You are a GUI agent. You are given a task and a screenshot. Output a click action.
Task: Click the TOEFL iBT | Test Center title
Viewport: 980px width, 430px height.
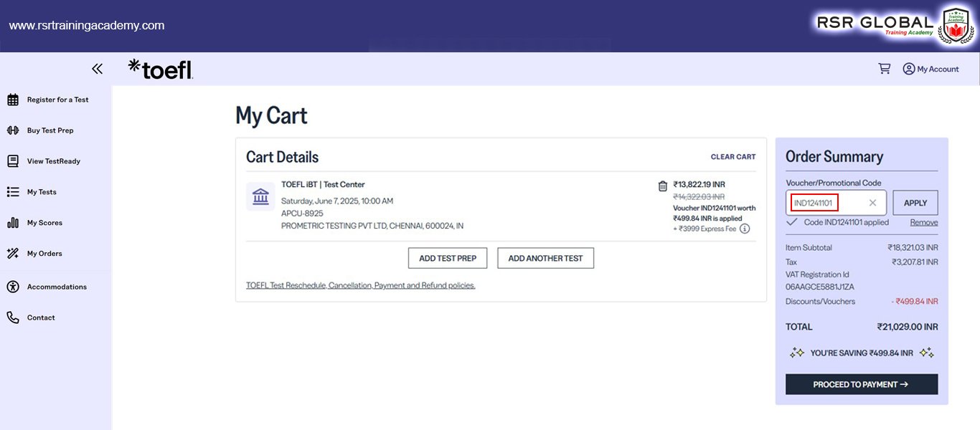[323, 185]
